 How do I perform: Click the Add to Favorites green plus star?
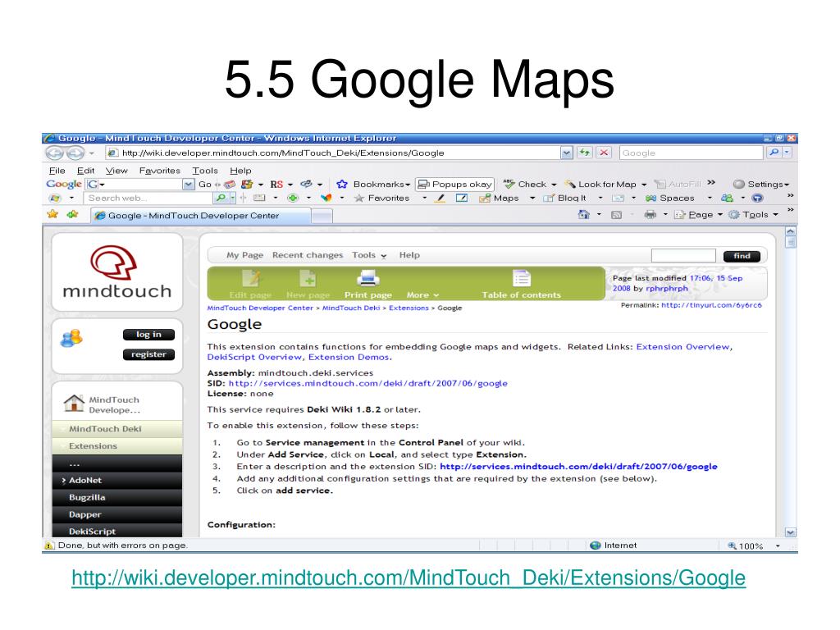[72, 214]
